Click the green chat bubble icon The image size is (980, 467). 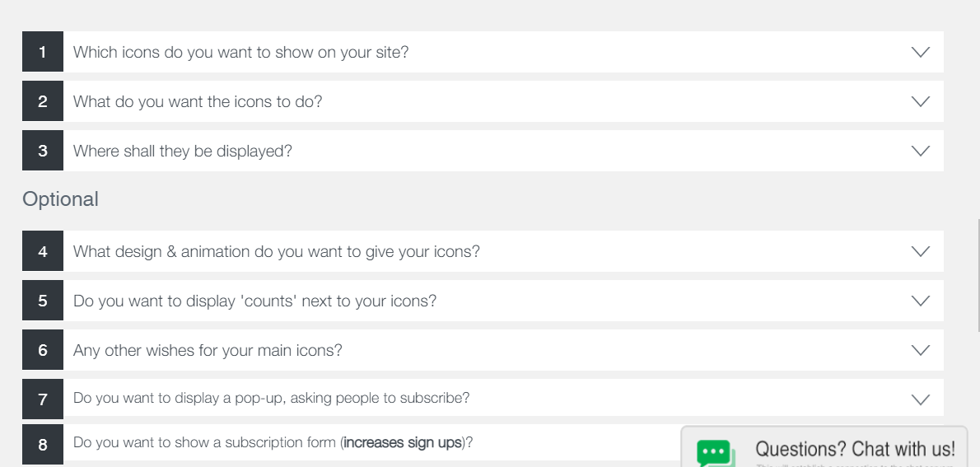pyautogui.click(x=715, y=453)
